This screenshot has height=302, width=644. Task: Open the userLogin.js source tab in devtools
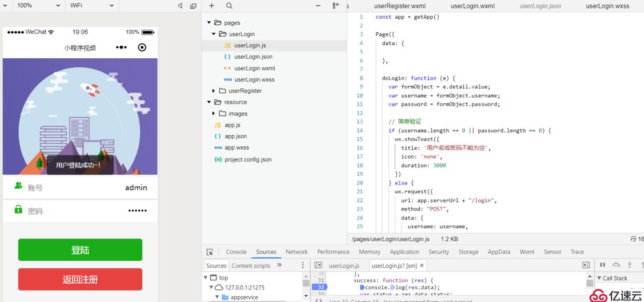coord(344,266)
